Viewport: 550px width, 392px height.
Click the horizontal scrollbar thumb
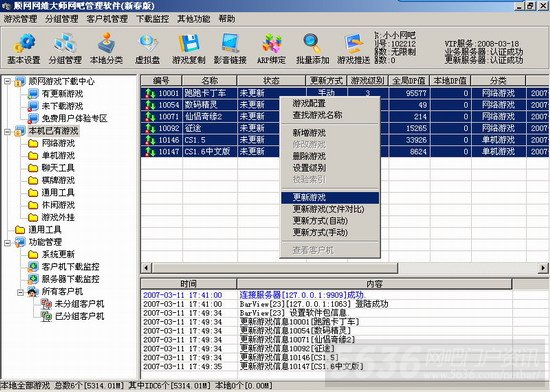tap(275, 268)
